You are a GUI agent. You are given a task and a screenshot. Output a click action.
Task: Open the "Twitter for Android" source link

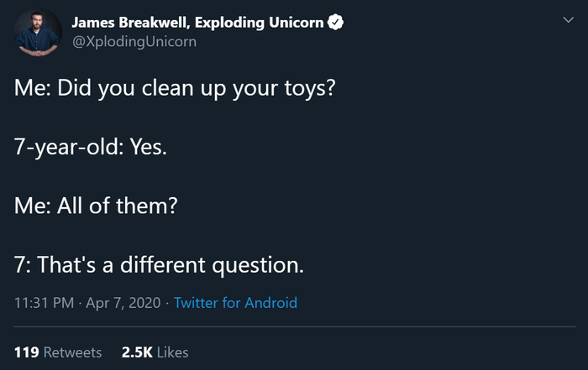pos(235,303)
